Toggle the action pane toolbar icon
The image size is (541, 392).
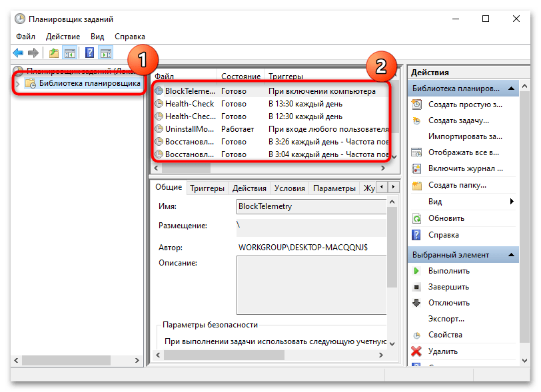(x=106, y=53)
